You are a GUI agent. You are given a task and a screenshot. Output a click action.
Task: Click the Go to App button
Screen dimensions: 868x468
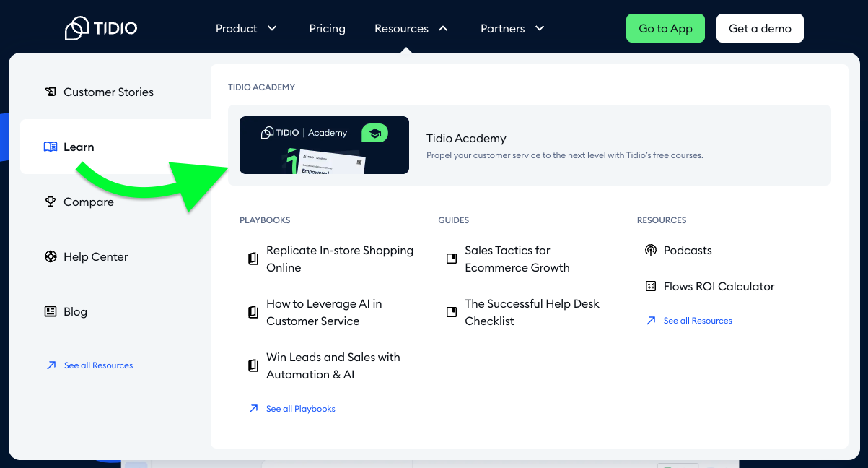pyautogui.click(x=665, y=28)
